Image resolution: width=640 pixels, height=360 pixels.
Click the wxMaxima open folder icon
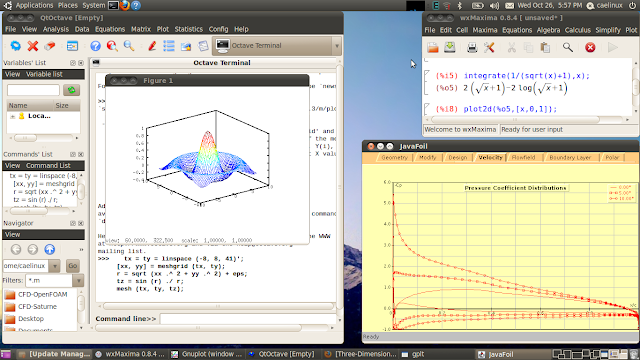click(433, 47)
